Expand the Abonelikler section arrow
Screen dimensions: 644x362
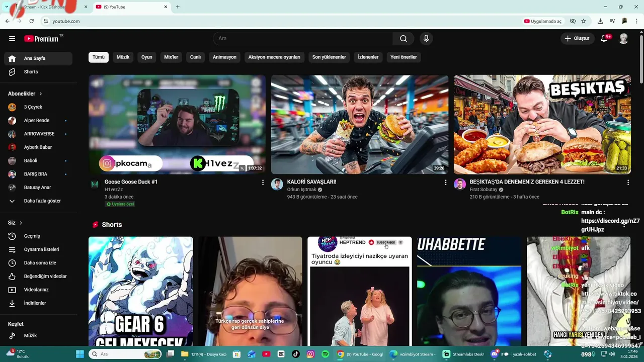tap(41, 94)
